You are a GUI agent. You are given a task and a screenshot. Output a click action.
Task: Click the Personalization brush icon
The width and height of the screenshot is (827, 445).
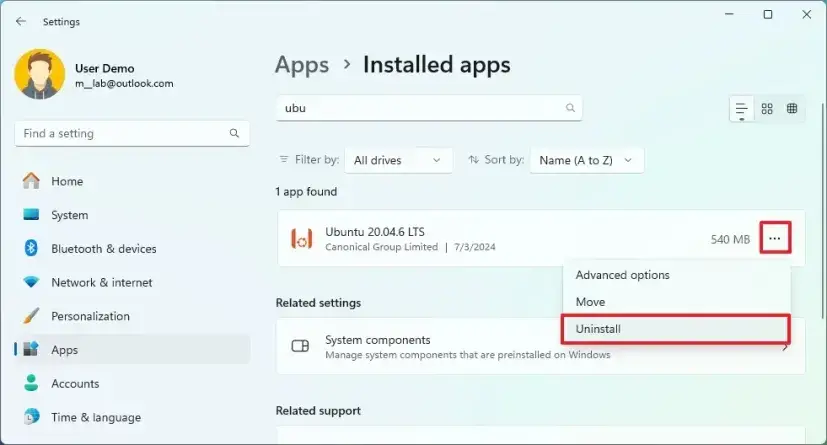[x=31, y=316]
